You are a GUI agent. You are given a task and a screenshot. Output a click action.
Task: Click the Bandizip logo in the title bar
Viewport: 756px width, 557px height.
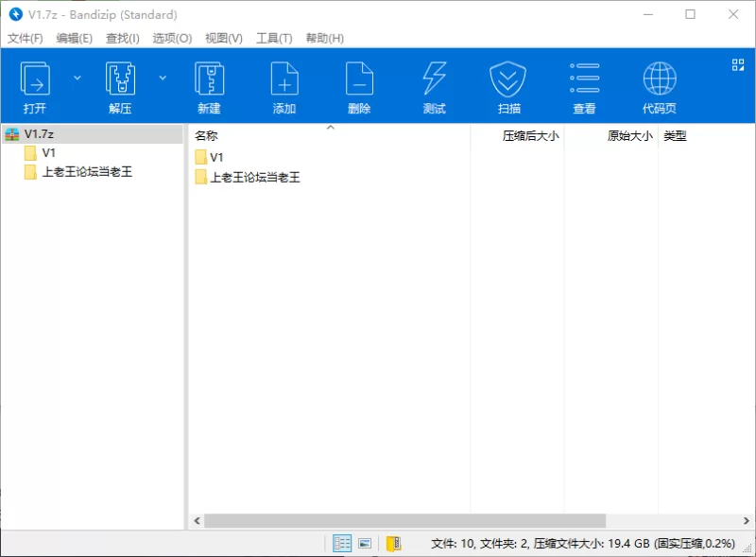click(15, 14)
